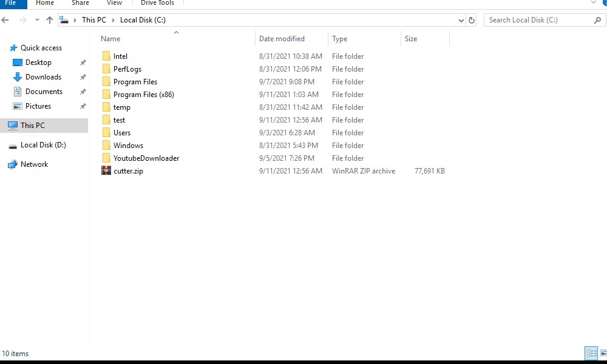This screenshot has height=364, width=607.
Task: Click the Desktop icon in sidebar
Action: pos(18,62)
